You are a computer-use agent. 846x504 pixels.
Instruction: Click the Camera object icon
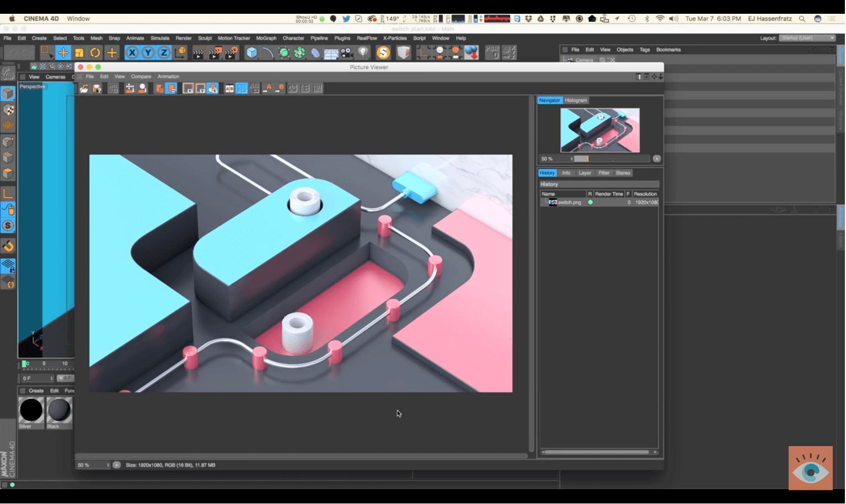click(x=346, y=53)
